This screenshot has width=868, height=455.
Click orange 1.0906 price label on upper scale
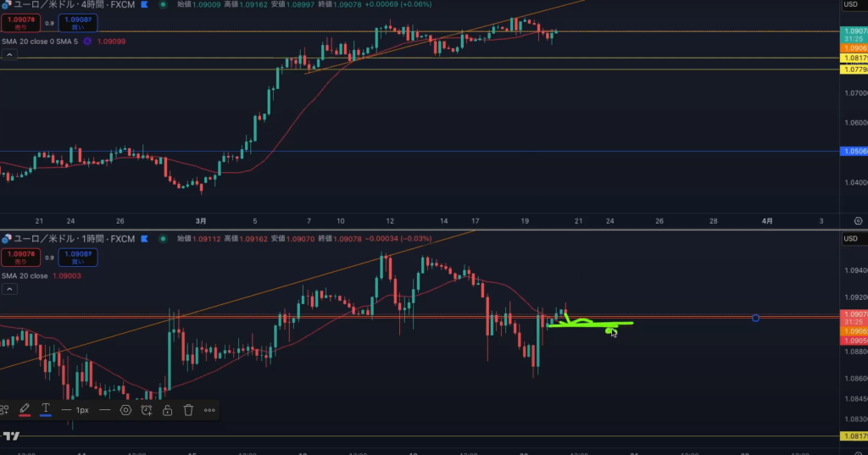coord(854,48)
